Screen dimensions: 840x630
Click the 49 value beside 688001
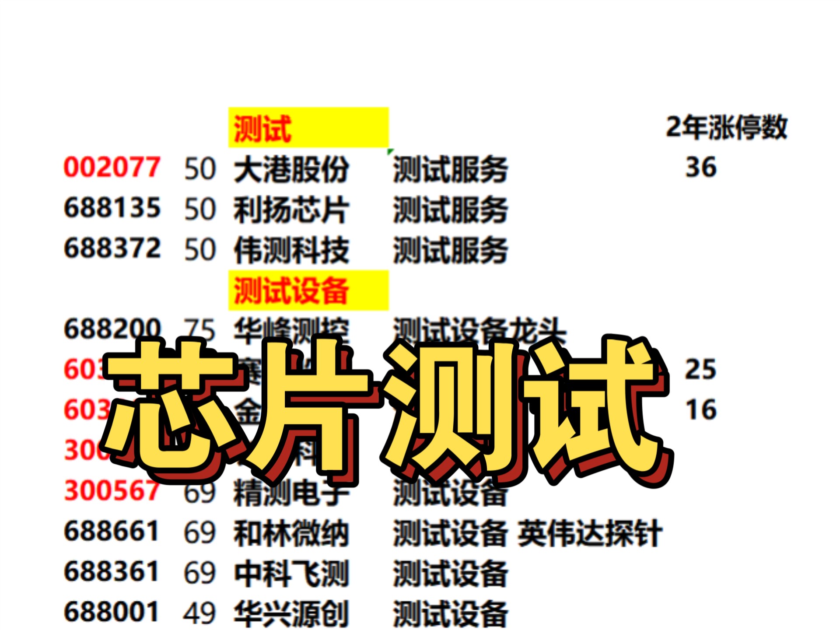pyautogui.click(x=199, y=613)
